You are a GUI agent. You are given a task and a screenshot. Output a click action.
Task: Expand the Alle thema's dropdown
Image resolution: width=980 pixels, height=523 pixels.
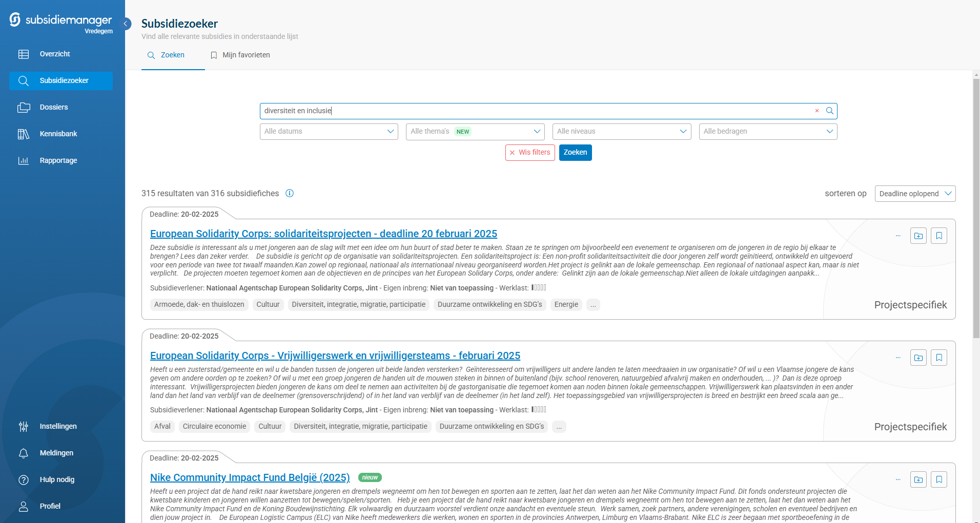click(x=475, y=132)
